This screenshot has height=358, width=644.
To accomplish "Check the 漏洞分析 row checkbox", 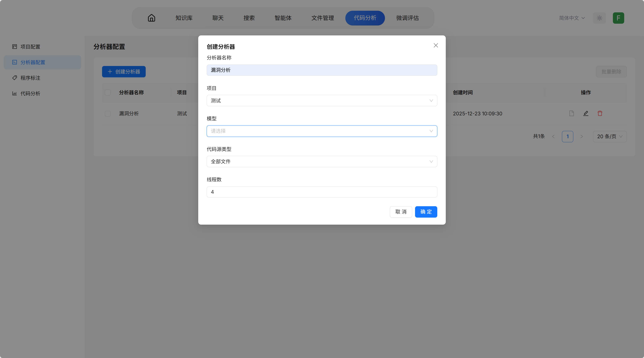I will click(x=108, y=114).
